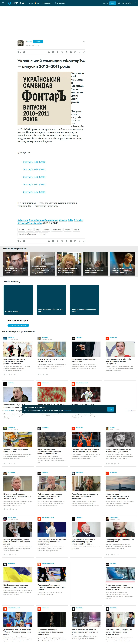Open 'Шурыгин опубликовал жесткий ответ Пескову' card

click(18, 491)
